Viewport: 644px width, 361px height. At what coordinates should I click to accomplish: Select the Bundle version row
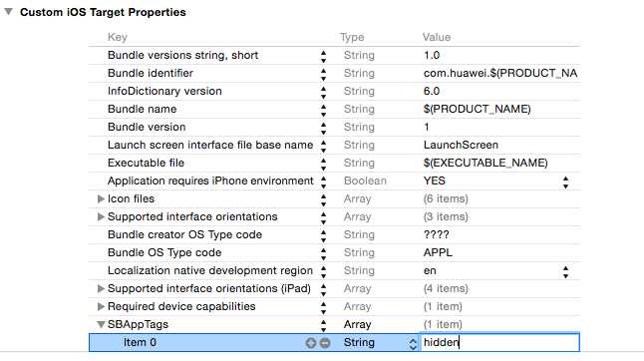pos(334,127)
